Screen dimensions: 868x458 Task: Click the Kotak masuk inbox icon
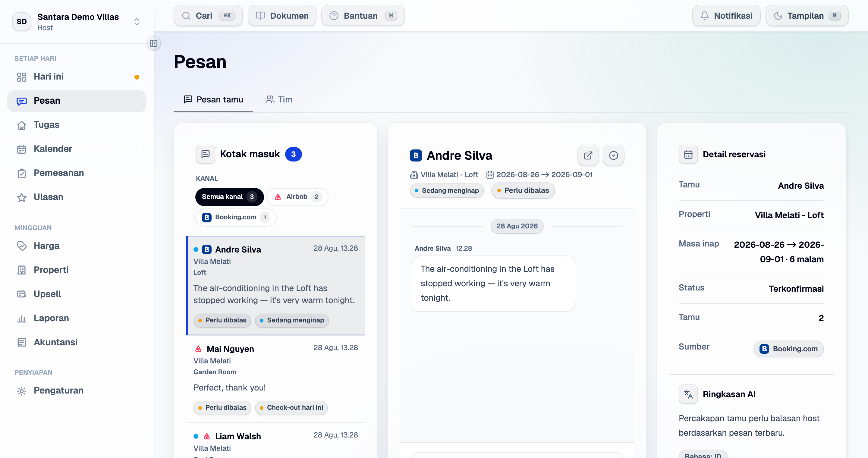(x=205, y=154)
